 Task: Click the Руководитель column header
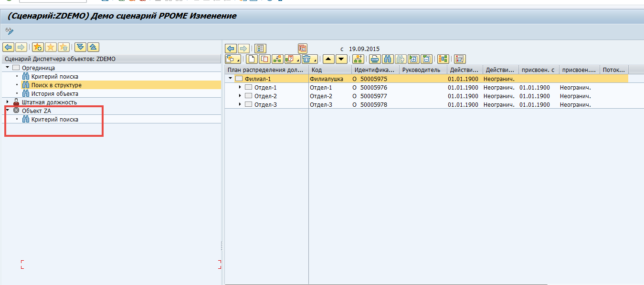tap(421, 70)
